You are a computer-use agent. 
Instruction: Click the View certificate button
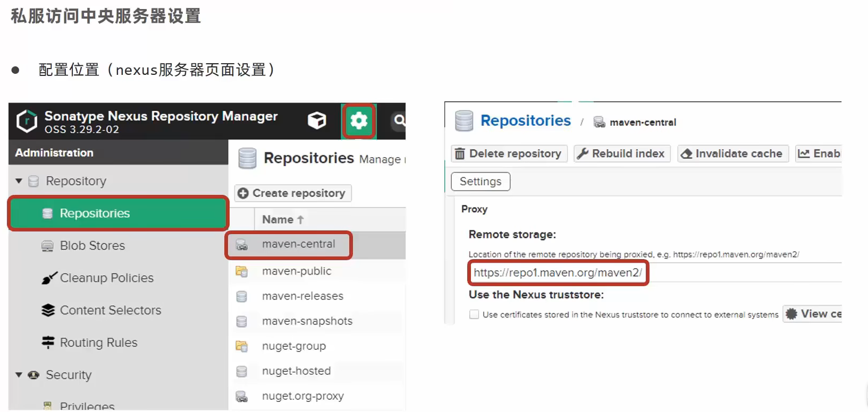pyautogui.click(x=812, y=314)
